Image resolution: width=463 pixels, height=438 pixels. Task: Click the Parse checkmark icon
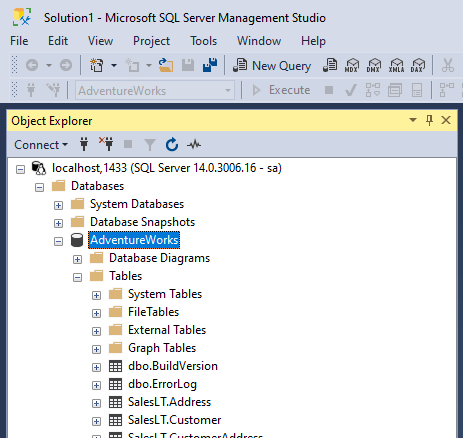pyautogui.click(x=351, y=90)
